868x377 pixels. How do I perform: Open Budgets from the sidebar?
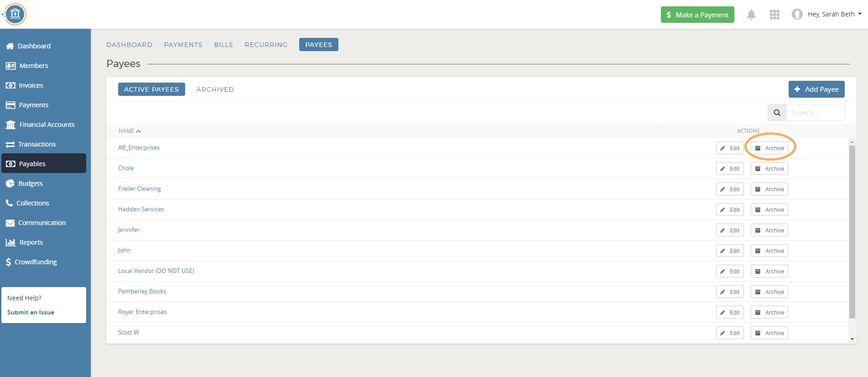30,183
